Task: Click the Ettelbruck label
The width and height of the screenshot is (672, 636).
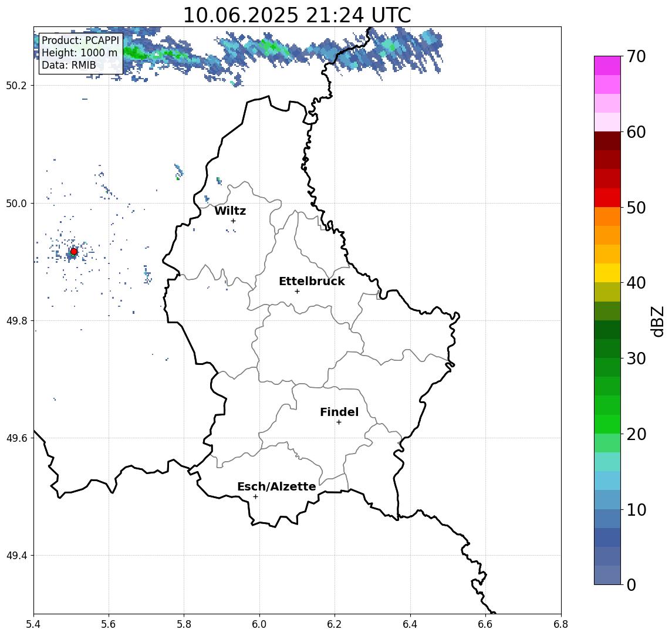Action: coord(312,281)
